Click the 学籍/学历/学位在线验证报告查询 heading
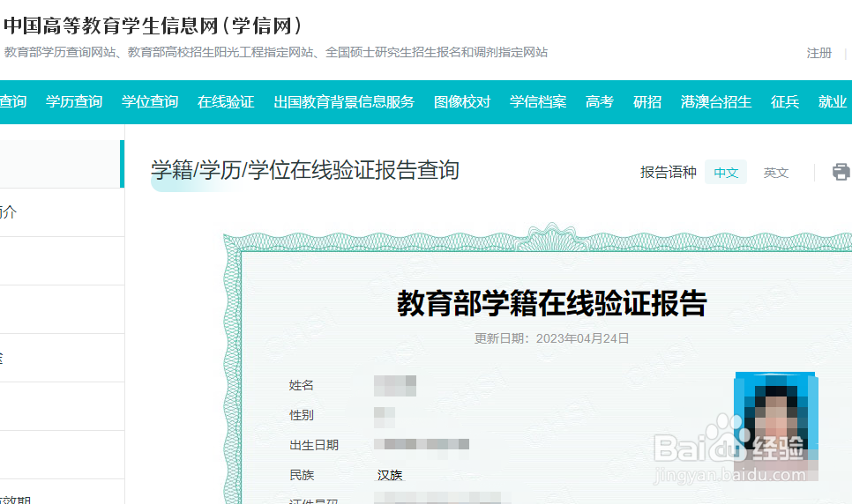This screenshot has height=504, width=852. pos(305,170)
